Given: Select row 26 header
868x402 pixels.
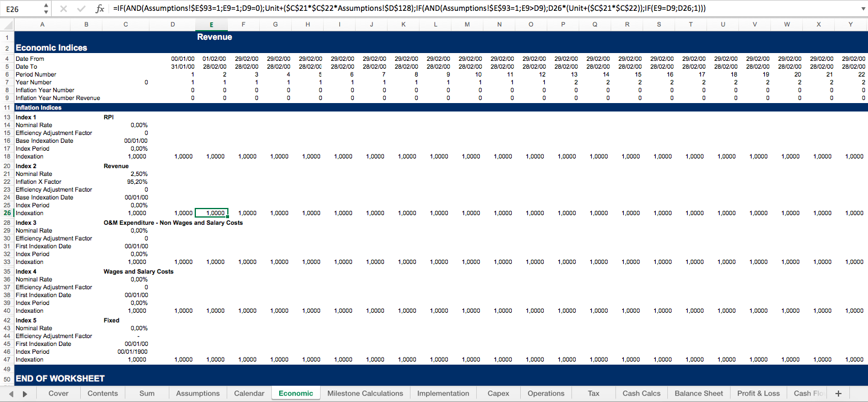Looking at the screenshot, I should [7, 213].
